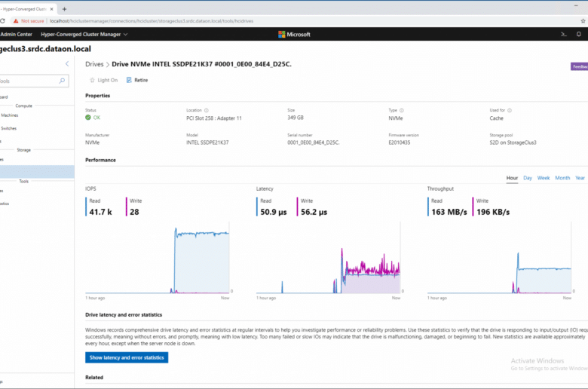
Task: Click the Latency chart
Action: 329,258
